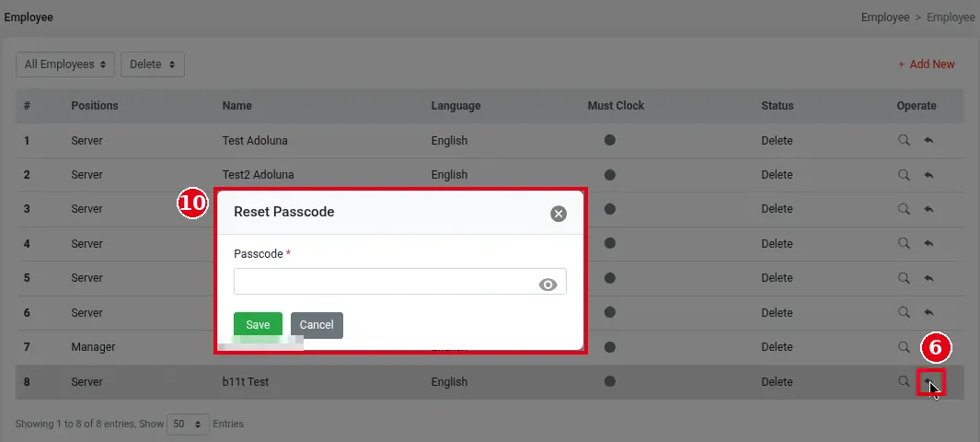Click reset passcode arrow for b11t Test
Screen dimensions: 980x442
click(x=930, y=381)
